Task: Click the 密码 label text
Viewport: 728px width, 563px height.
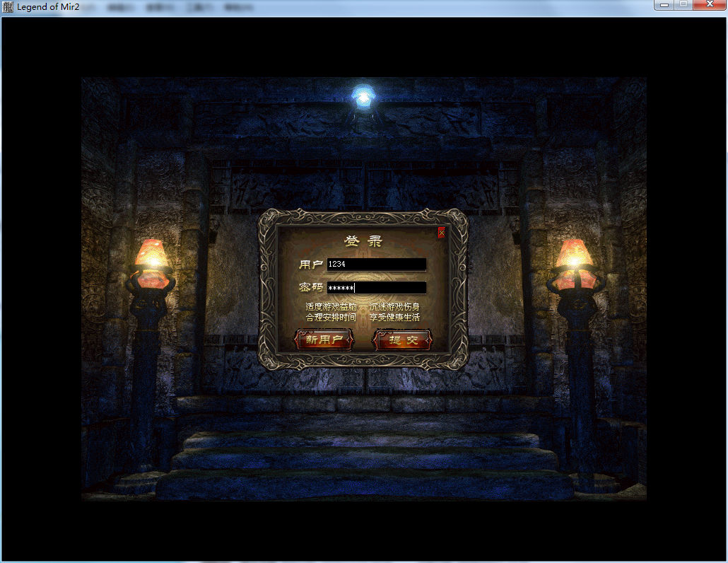Action: [x=310, y=287]
